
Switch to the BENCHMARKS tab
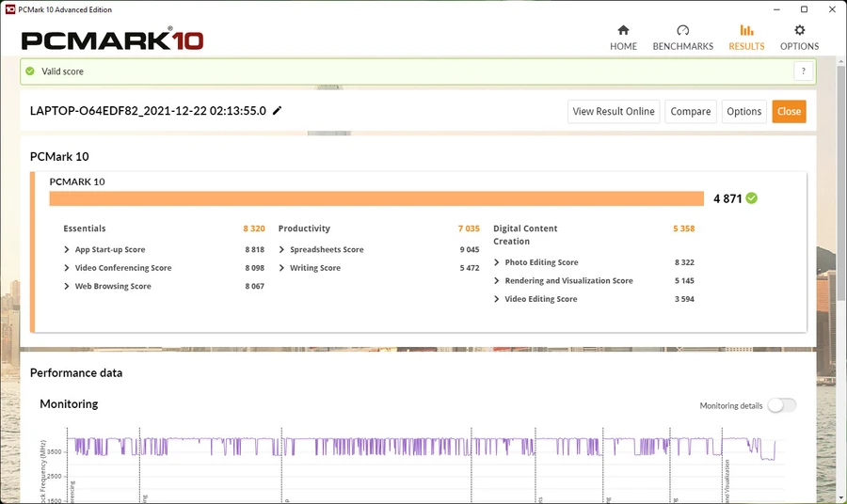click(x=683, y=38)
